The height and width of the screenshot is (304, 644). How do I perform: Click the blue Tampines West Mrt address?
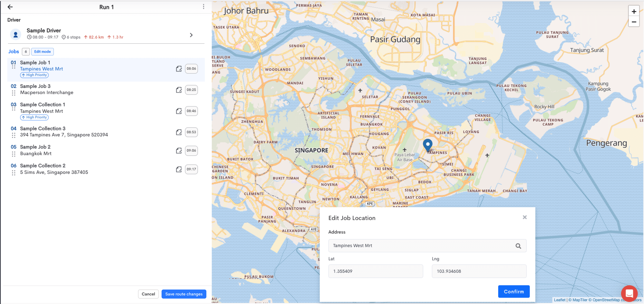point(42,69)
